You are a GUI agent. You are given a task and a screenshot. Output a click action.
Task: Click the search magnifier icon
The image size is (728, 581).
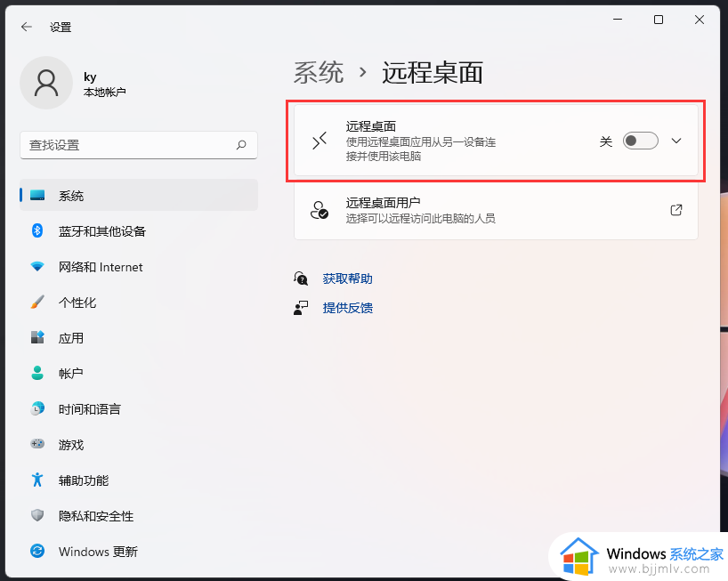tap(241, 145)
